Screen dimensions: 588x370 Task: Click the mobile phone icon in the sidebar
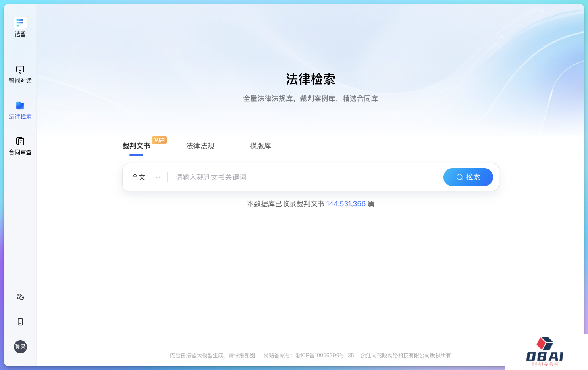pos(20,322)
